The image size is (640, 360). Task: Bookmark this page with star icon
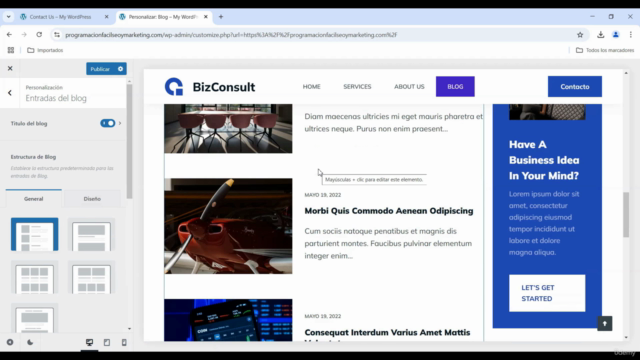pyautogui.click(x=580, y=35)
